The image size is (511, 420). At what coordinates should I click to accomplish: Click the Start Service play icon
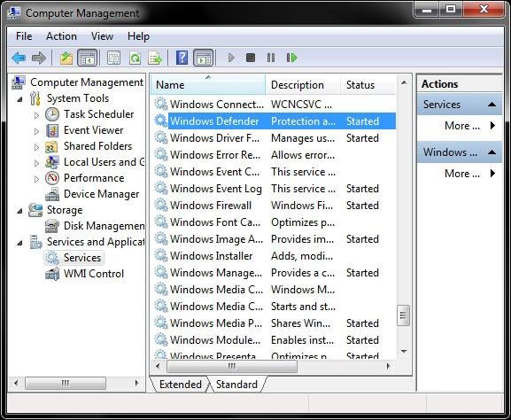click(231, 58)
